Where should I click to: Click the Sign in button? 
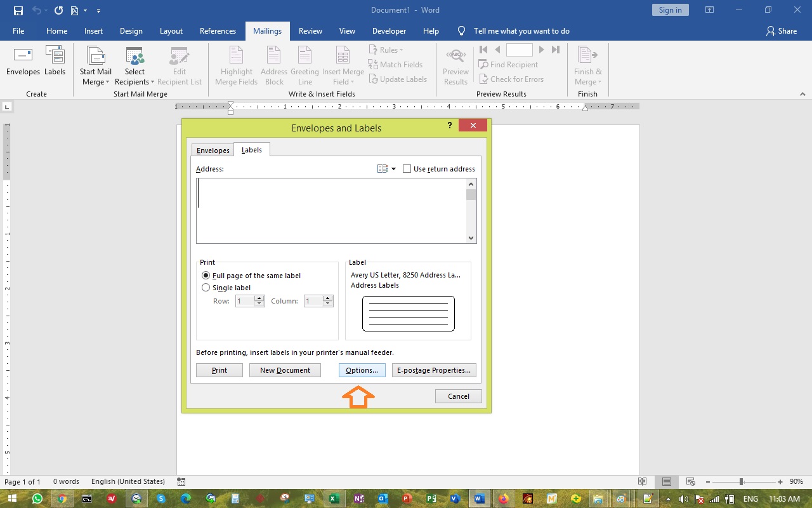click(x=670, y=10)
